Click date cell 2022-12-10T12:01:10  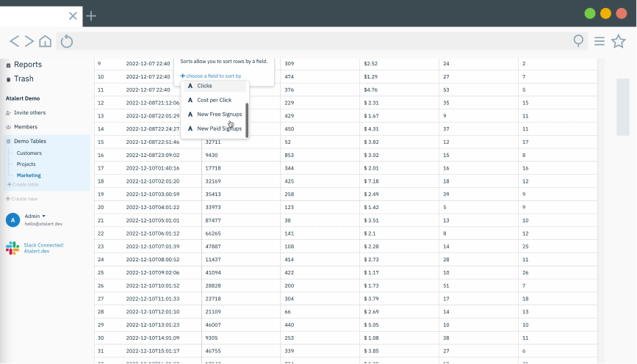coord(153,312)
